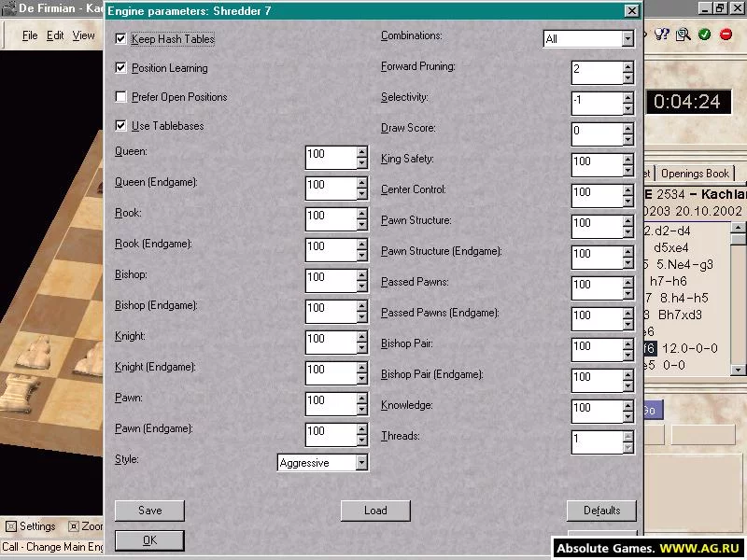Click the Center Control value field
The height and width of the screenshot is (560, 747).
pyautogui.click(x=597, y=196)
